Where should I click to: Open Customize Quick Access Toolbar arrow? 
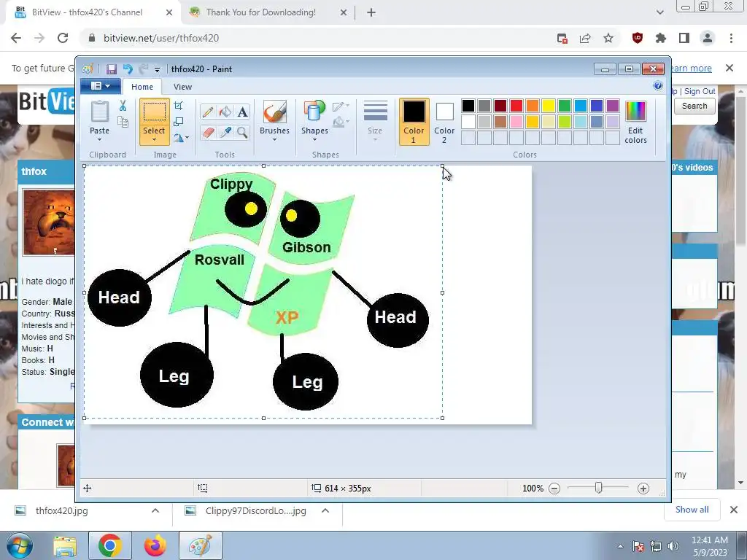(x=157, y=69)
